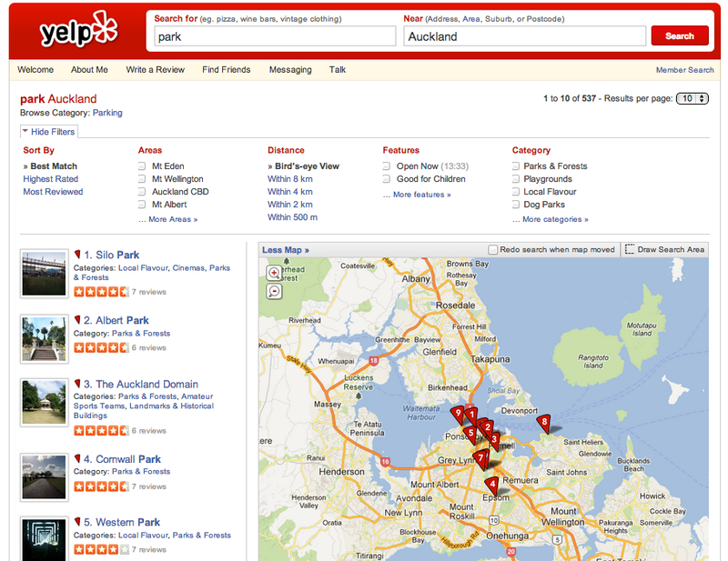Open the Cornwall Park thumbnail photo
Viewport: 728px width, 561px height.
pyautogui.click(x=44, y=477)
